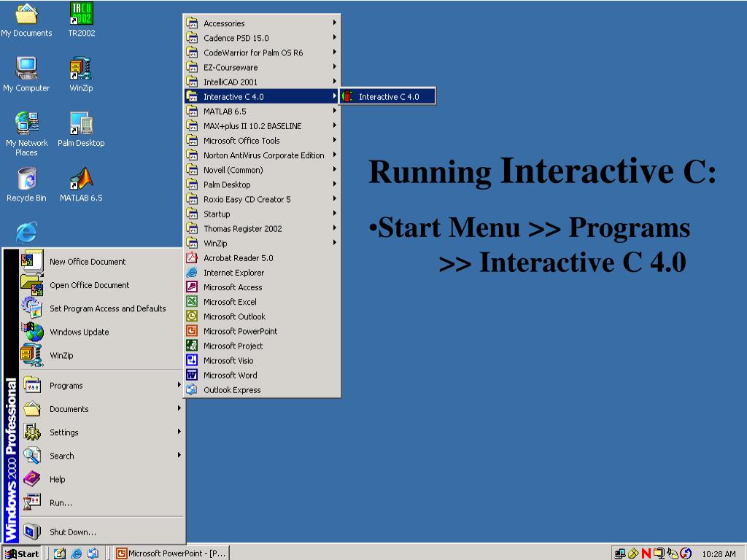Click the Outlook Express icon in Programs menu
Screen dimensions: 747x560
point(192,389)
